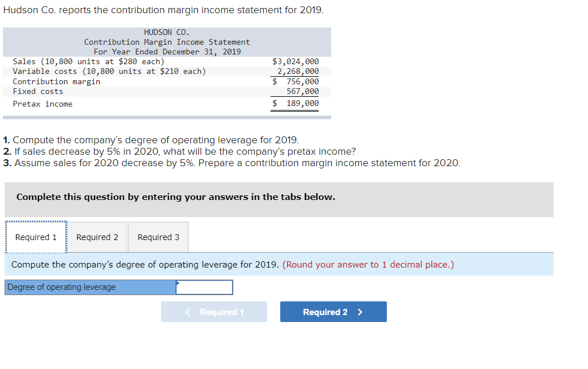Click the Pretax income amount $189,000
The width and height of the screenshot is (588, 369).
[x=296, y=104]
